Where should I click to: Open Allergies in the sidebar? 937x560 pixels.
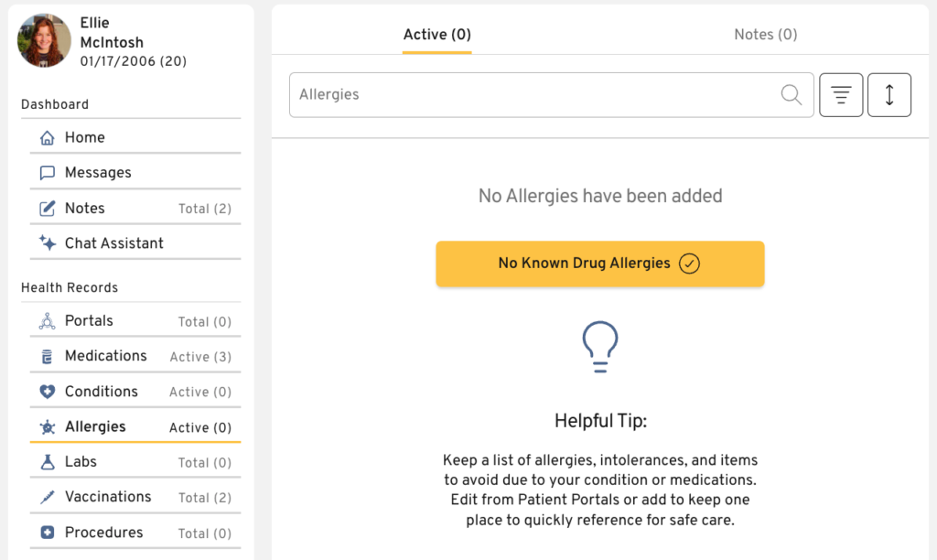95,427
